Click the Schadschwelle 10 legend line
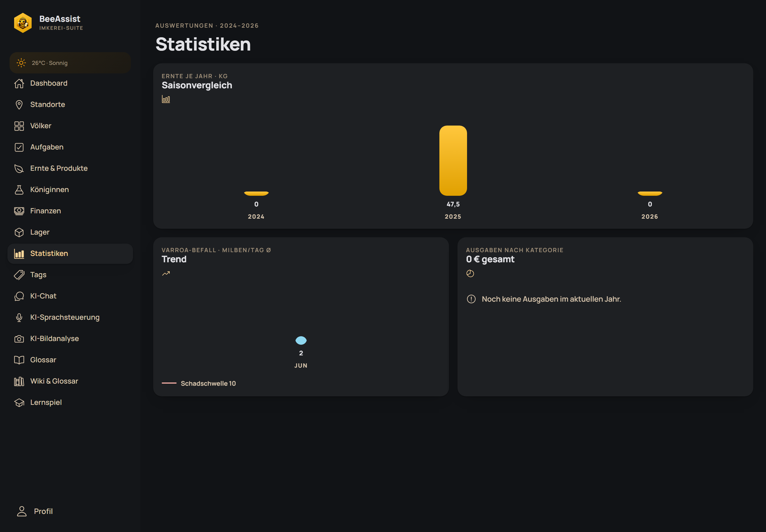The width and height of the screenshot is (766, 532). [x=169, y=383]
